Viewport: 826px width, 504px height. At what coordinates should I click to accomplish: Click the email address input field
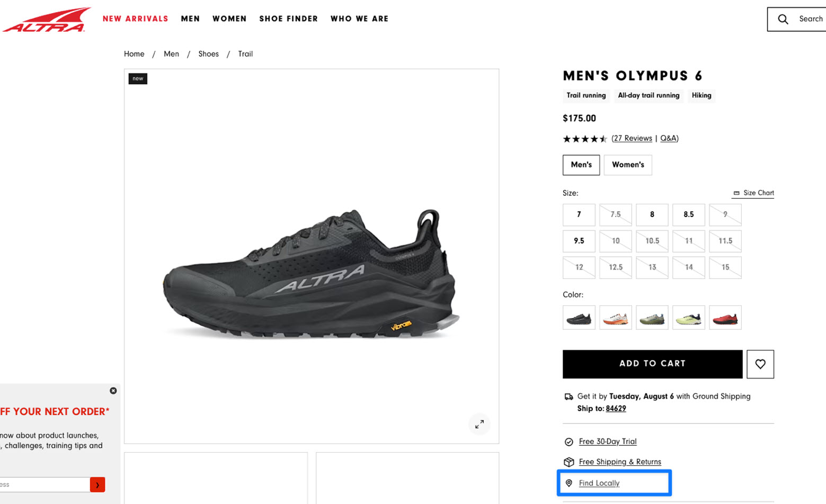click(45, 484)
